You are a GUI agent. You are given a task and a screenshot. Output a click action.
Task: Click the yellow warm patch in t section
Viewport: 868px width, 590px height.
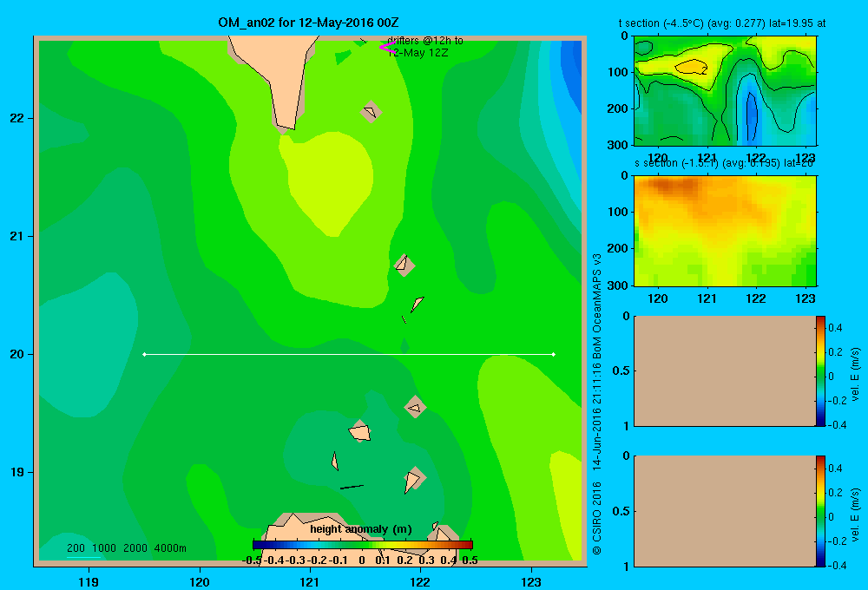[692, 67]
